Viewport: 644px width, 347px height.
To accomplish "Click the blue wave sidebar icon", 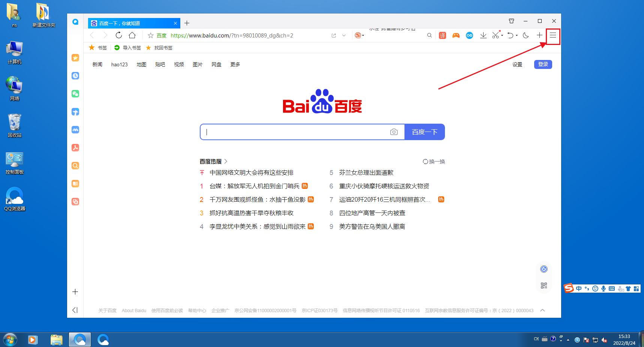I will coord(75,130).
